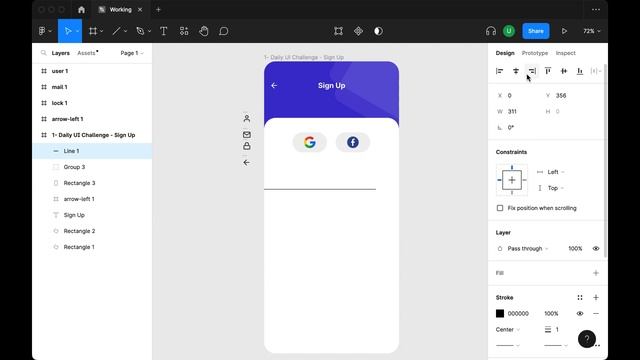Open horizontal constraint Left dropdown
The height and width of the screenshot is (360, 640).
(556, 172)
